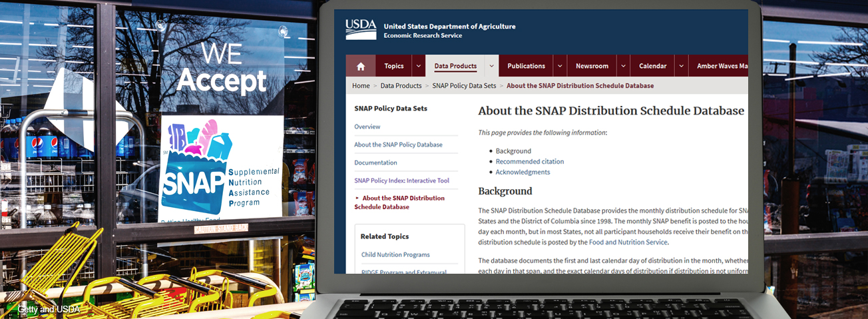Viewport: 868px width, 319px height.
Task: Go to the Home breadcrumb link
Action: click(361, 86)
